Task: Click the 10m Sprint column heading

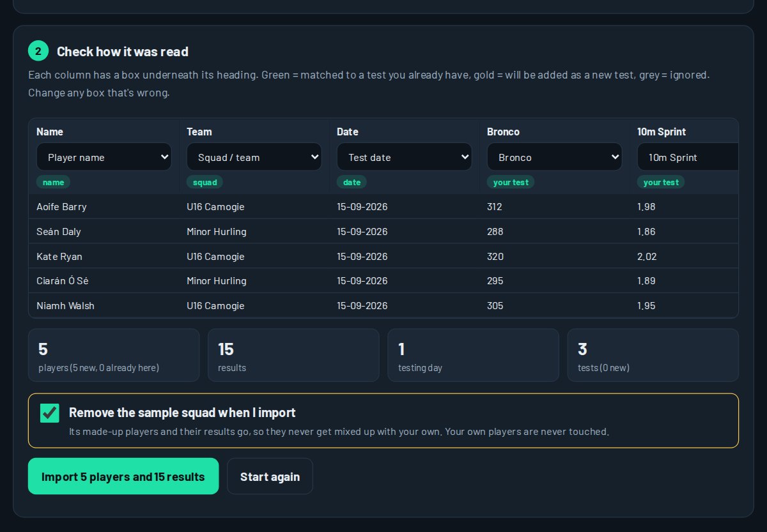Action: coord(662,132)
